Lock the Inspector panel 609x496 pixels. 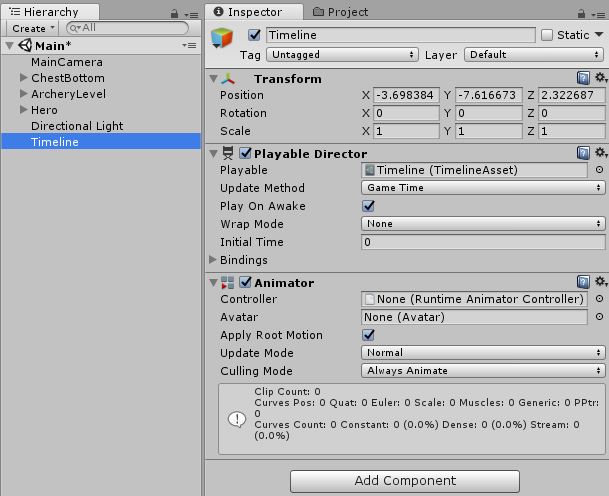[x=581, y=14]
